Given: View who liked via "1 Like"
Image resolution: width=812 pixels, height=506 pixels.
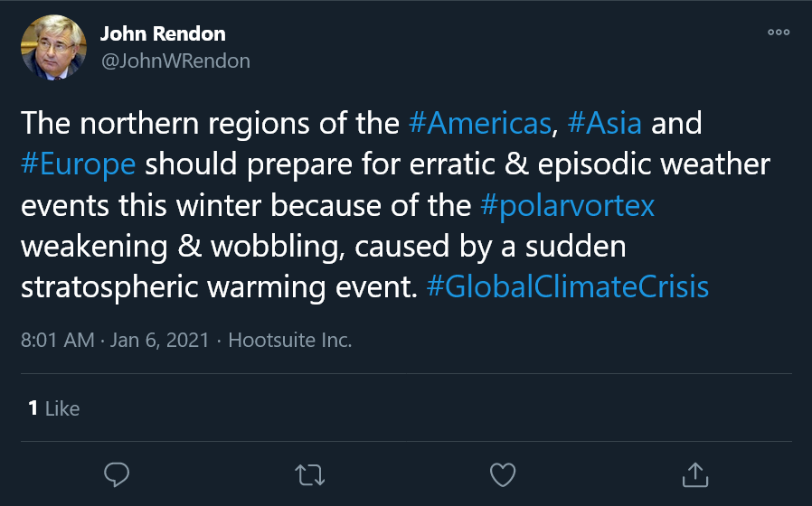Looking at the screenshot, I should [x=53, y=408].
